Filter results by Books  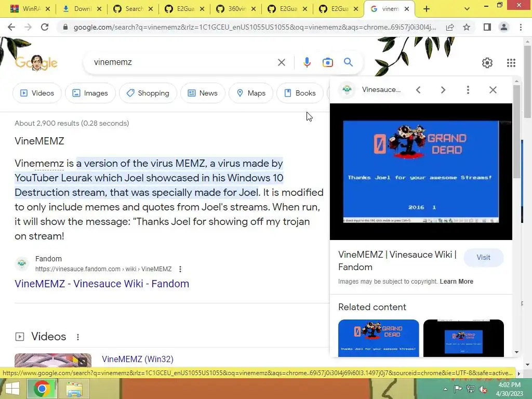point(300,93)
